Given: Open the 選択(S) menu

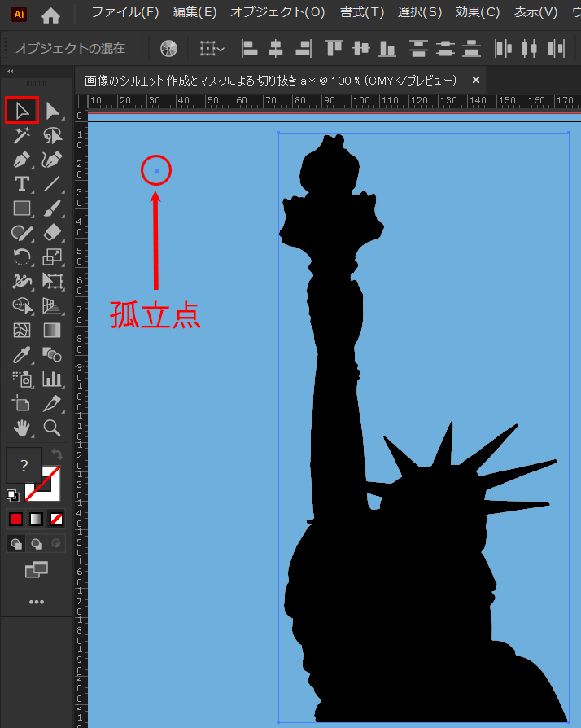Looking at the screenshot, I should [420, 12].
